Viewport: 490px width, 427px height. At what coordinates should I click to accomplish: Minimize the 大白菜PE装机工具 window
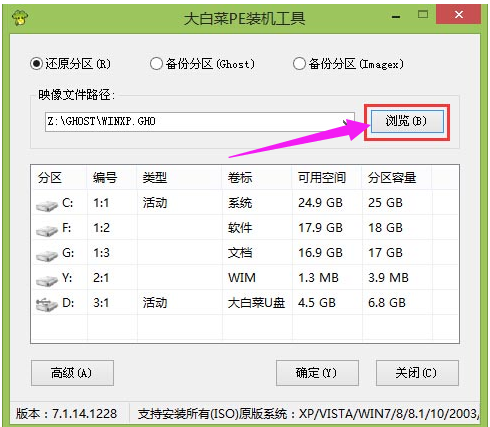[396, 16]
